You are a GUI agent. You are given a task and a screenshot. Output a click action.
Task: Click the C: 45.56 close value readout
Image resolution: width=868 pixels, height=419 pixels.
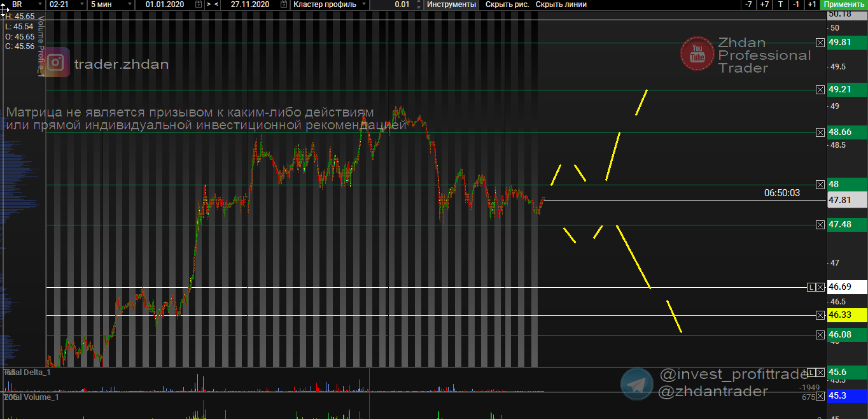click(20, 46)
